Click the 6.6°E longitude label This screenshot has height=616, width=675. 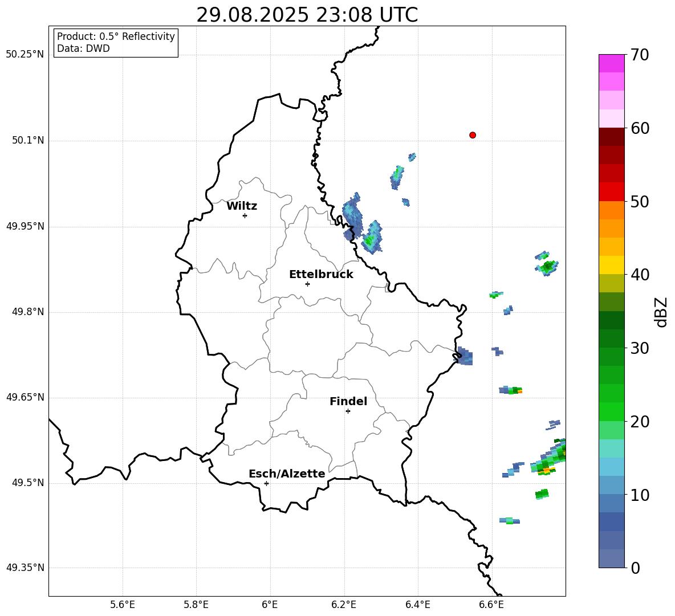click(x=491, y=605)
